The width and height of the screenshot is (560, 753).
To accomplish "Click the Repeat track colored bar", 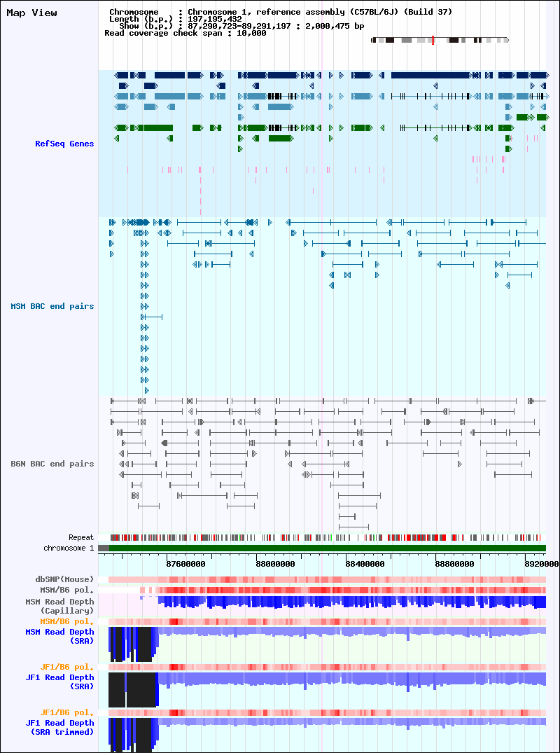I will [x=325, y=537].
